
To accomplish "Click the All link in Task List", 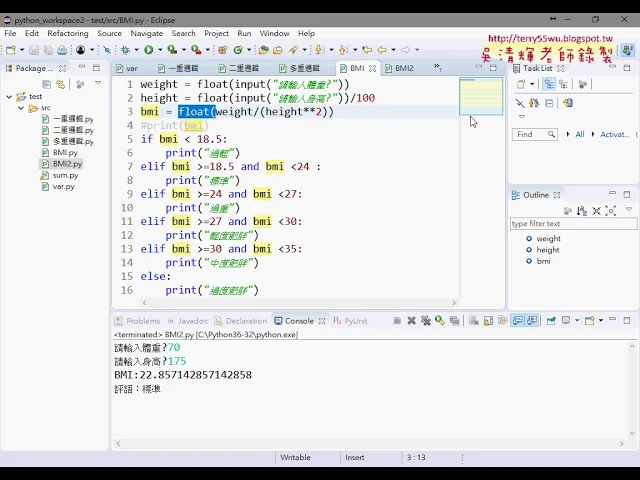I will [580, 134].
